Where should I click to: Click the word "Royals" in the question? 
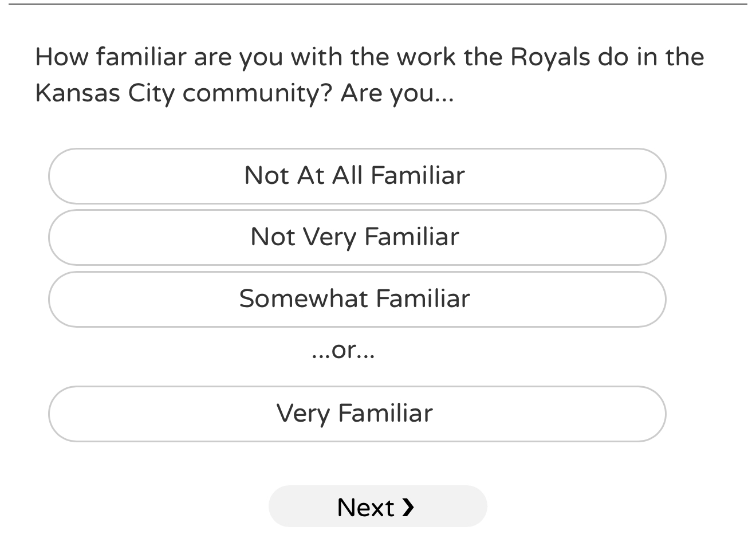click(x=550, y=57)
